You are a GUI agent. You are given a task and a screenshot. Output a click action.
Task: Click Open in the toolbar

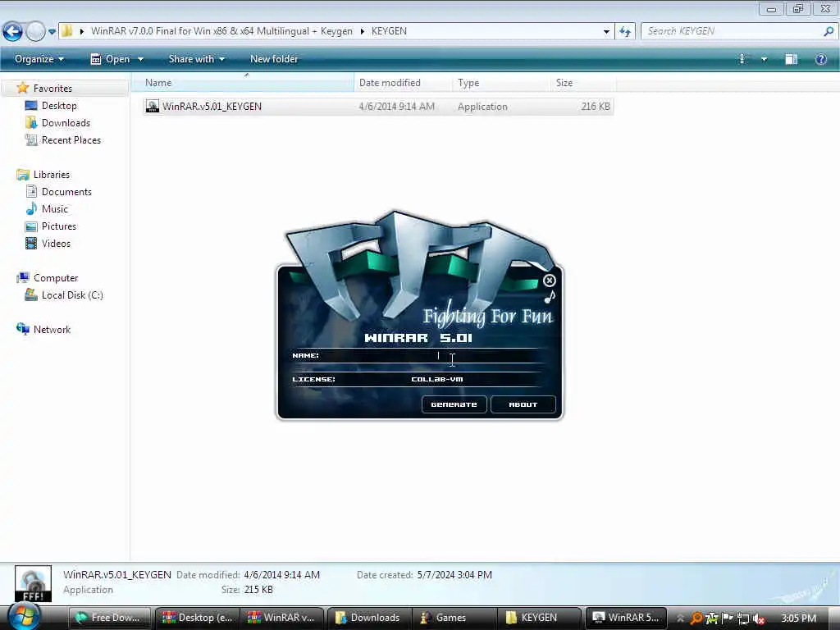(x=110, y=59)
